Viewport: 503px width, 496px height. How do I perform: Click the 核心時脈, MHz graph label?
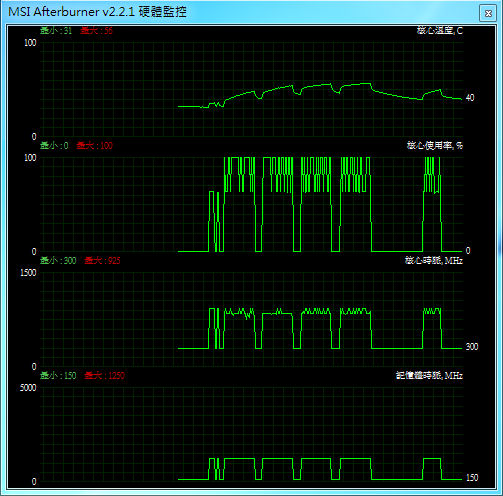[434, 260]
